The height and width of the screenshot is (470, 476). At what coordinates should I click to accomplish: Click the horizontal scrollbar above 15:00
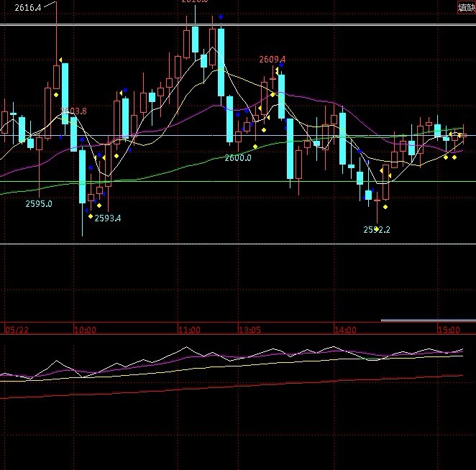click(428, 320)
